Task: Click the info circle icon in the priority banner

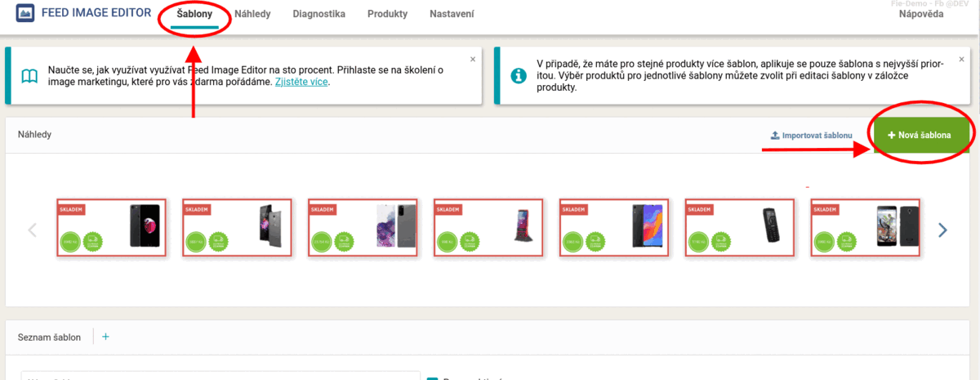Action: [519, 76]
